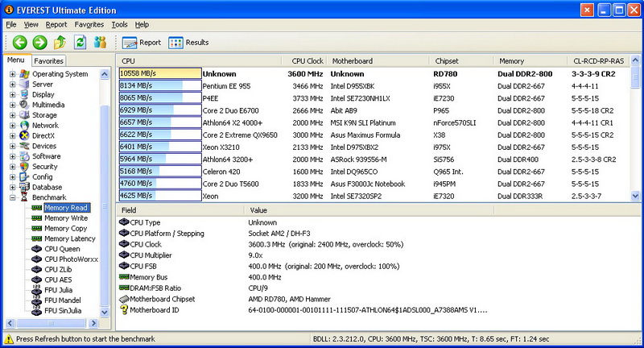Switch to the Favorites tab
This screenshot has height=348, width=644.
pos(48,60)
